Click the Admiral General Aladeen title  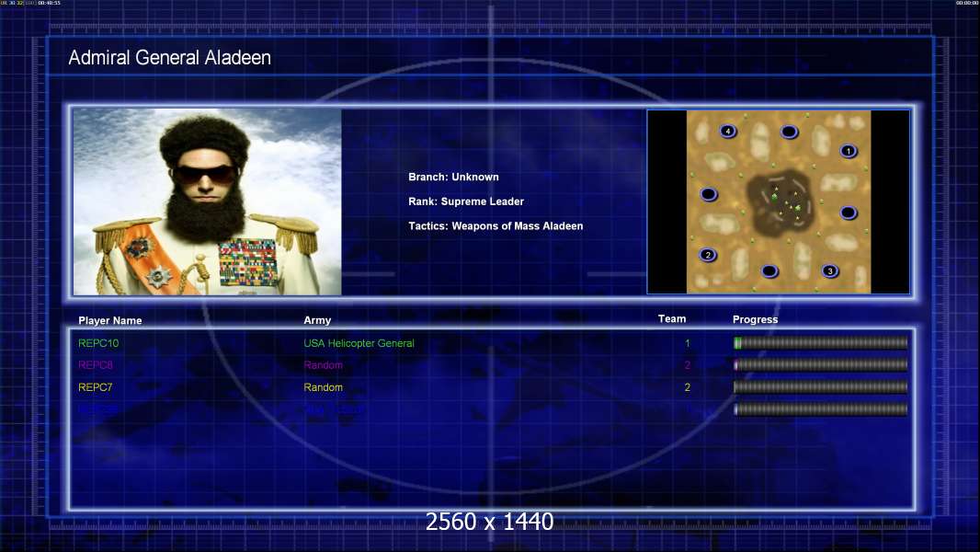point(169,58)
